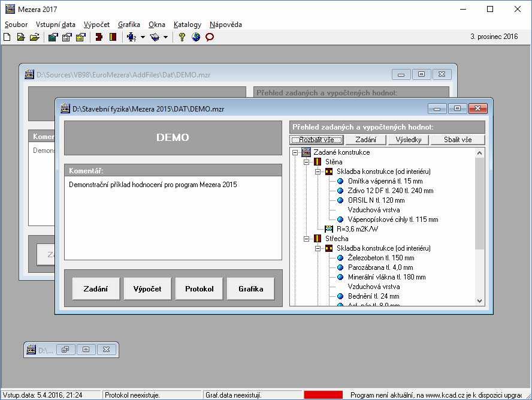Screen dimensions: 532x400
Task: Click the large Výpočet button
Action: click(147, 288)
